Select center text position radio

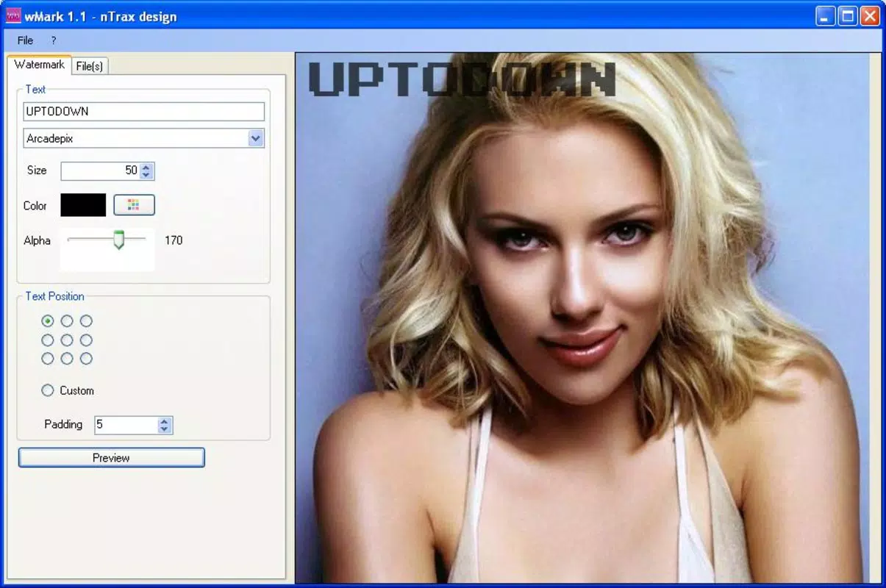[67, 340]
